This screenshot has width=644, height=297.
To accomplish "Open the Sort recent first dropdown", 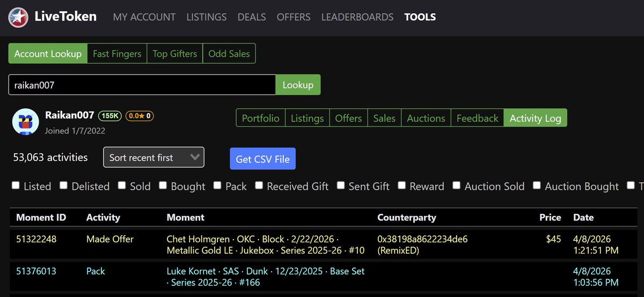I will point(153,157).
